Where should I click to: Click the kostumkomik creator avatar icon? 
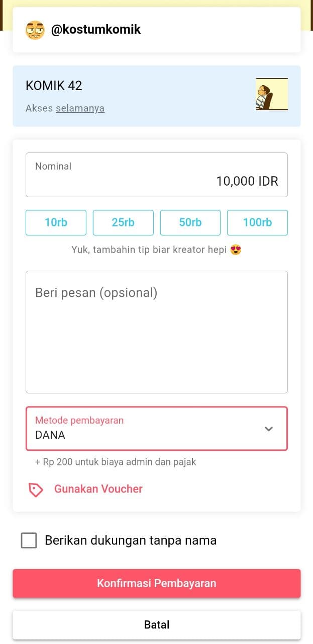(x=35, y=30)
